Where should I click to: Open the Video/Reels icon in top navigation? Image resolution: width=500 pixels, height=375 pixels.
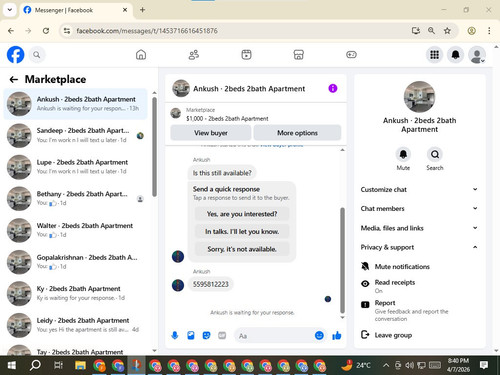tap(246, 55)
